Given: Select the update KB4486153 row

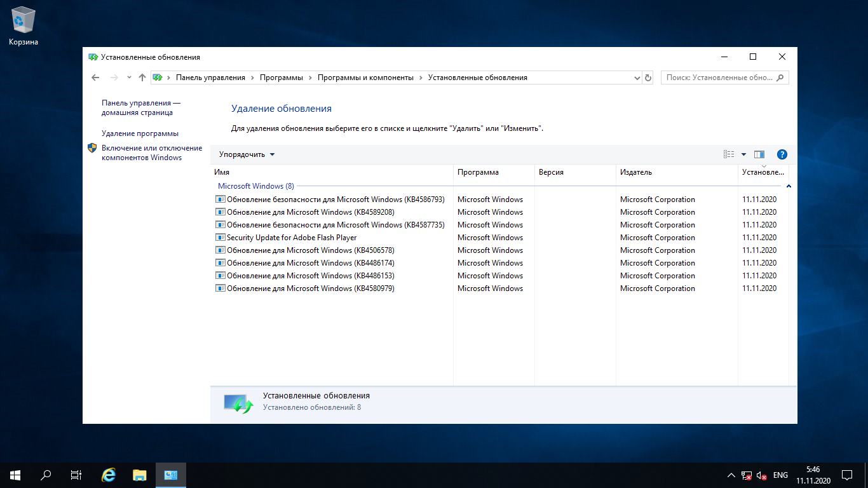Looking at the screenshot, I should (499, 276).
